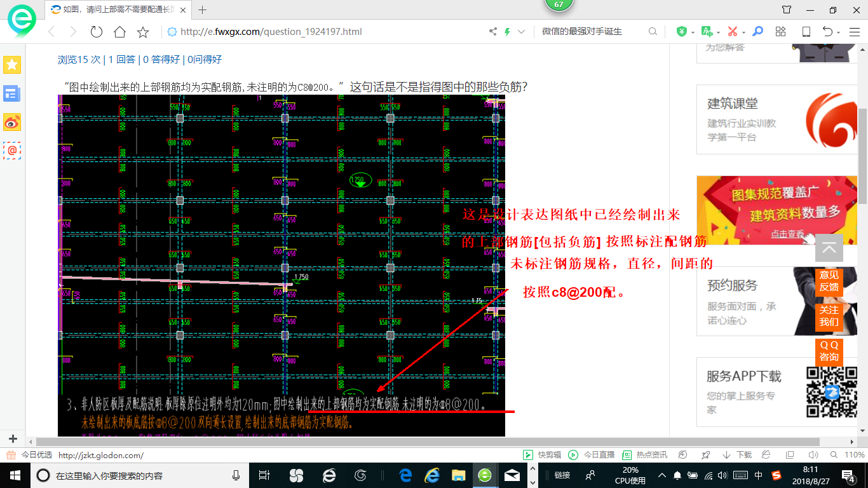Screen dimensions: 868x488
Task: Click the 意见反馈 orange button
Action: tap(829, 281)
